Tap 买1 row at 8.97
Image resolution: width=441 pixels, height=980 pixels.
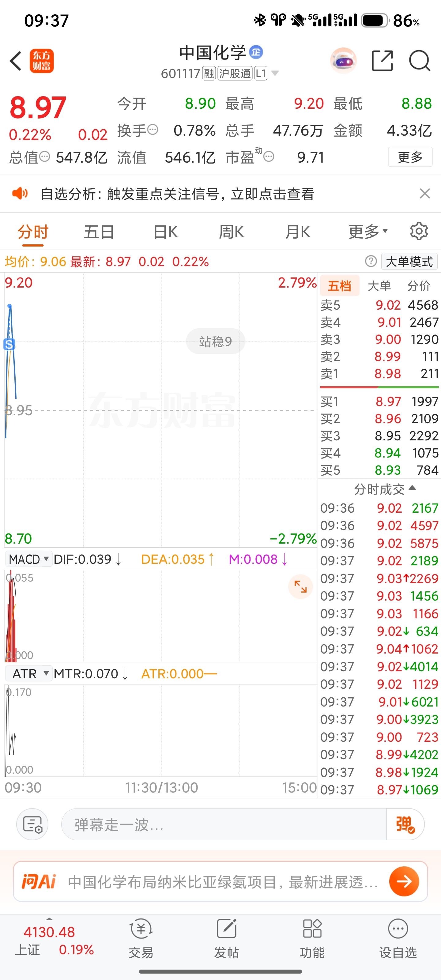pos(379,401)
